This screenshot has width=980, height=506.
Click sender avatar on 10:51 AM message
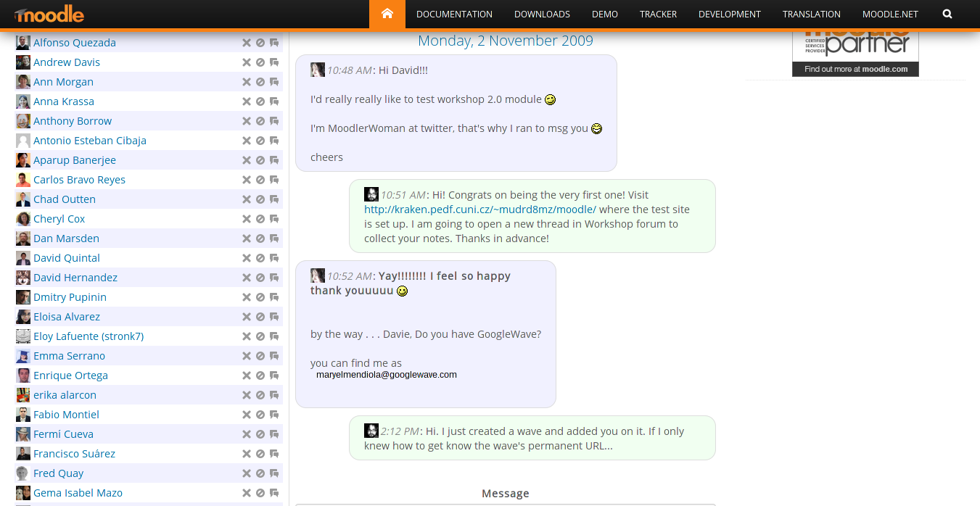[x=371, y=194]
